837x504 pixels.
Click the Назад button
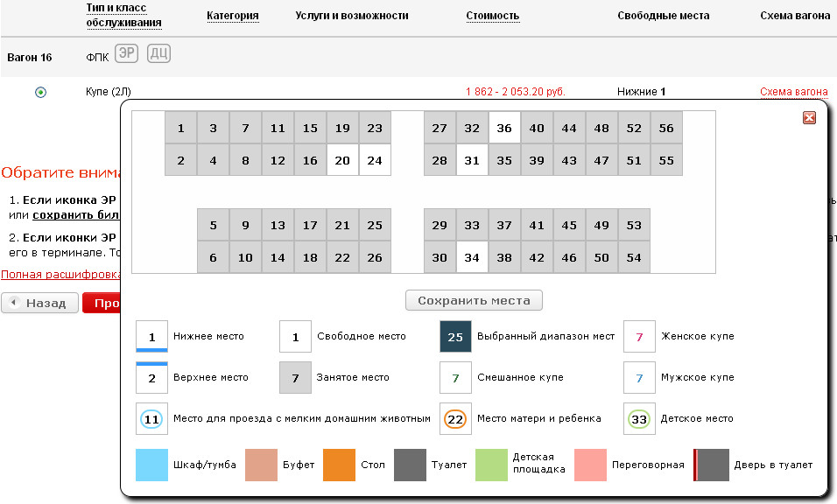[39, 303]
